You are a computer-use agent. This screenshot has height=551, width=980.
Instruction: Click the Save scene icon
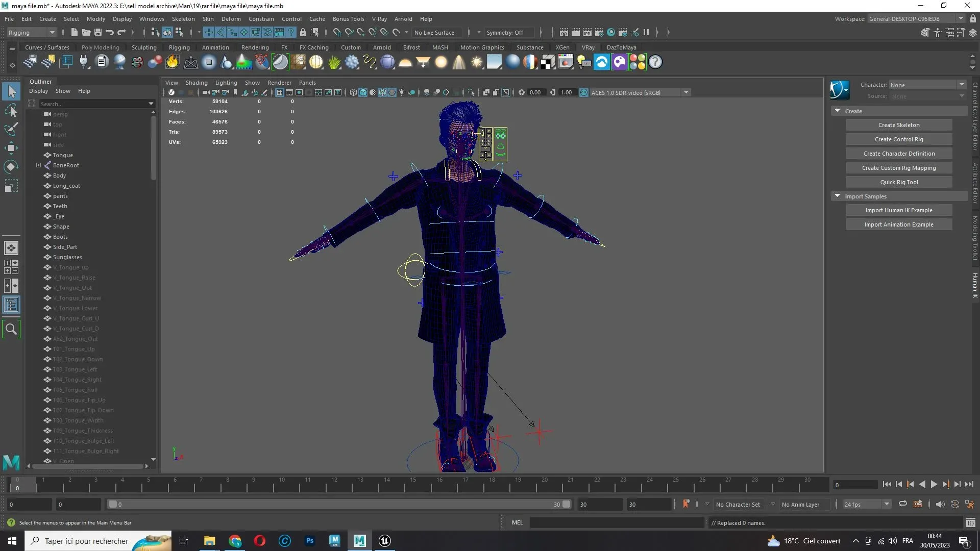point(98,33)
